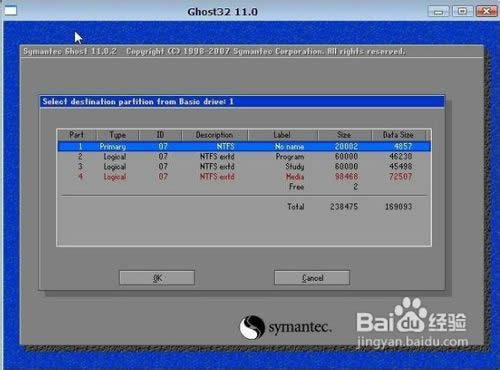Click the Size column header

(344, 135)
